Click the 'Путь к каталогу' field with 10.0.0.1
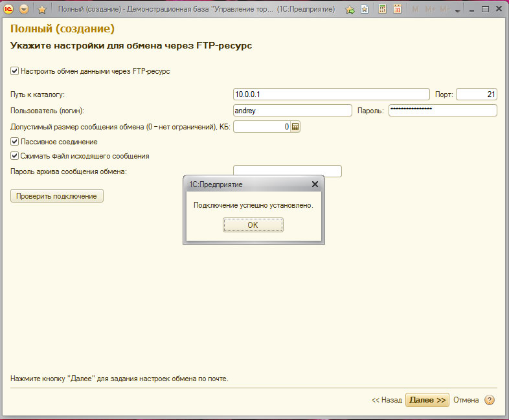This screenshot has height=420, width=509. (331, 94)
